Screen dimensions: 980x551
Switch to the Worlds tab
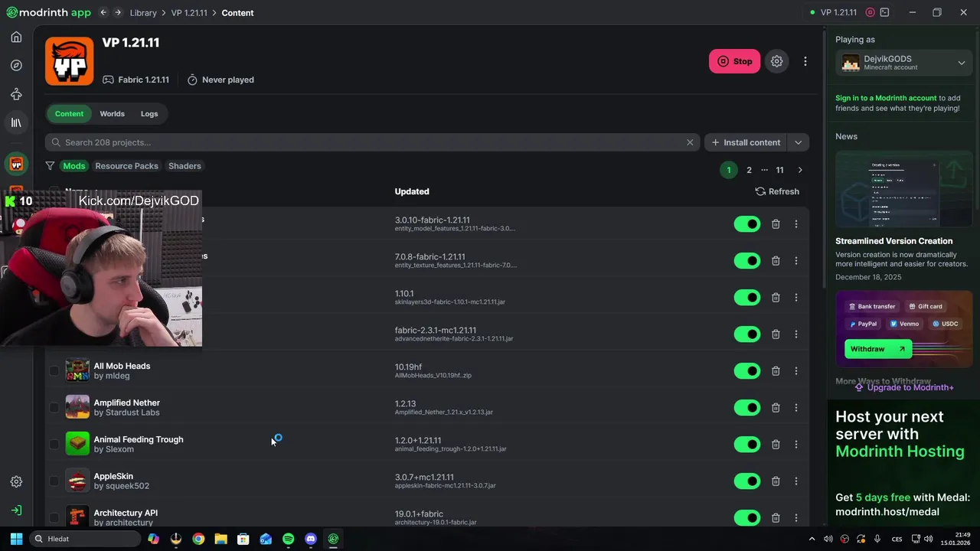(112, 114)
